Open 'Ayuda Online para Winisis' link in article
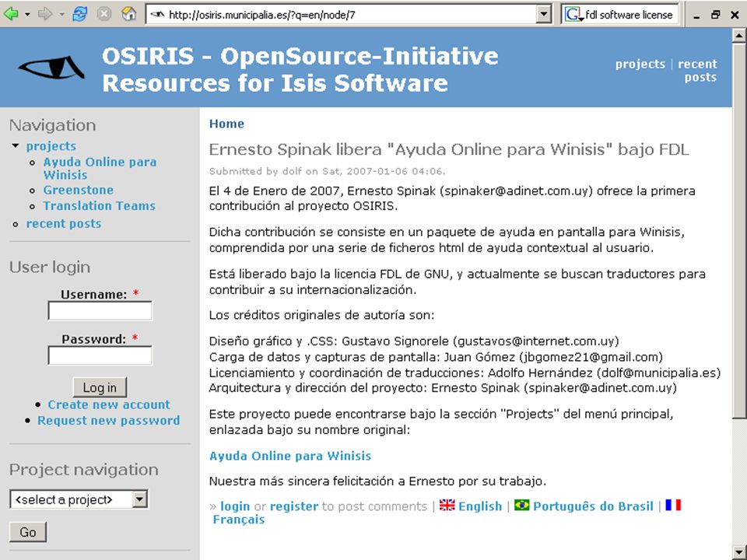The image size is (747, 560). (x=290, y=456)
